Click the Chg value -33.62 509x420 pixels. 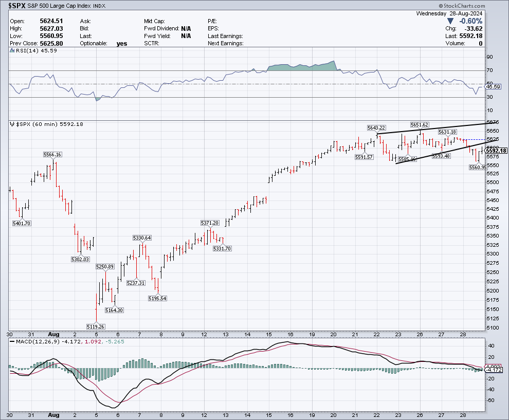pos(474,29)
